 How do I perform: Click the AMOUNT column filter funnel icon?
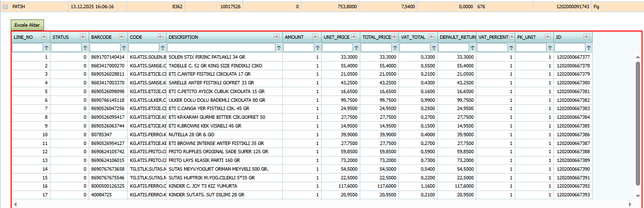point(318,48)
